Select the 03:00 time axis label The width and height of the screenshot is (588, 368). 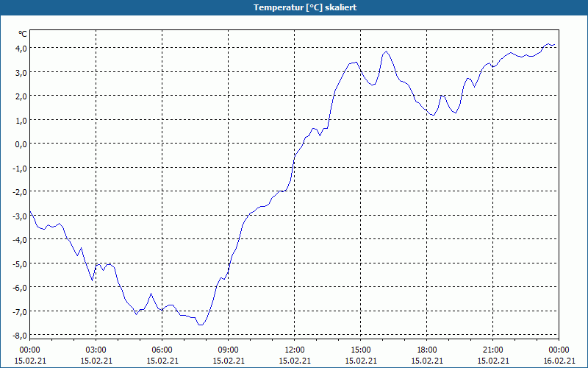[x=96, y=350]
